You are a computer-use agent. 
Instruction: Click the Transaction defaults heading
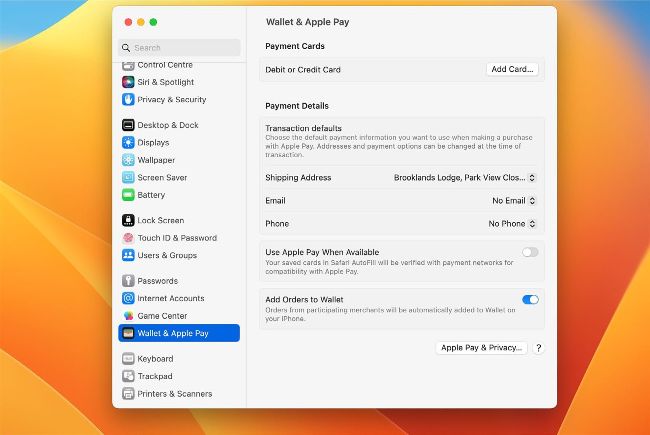303,128
